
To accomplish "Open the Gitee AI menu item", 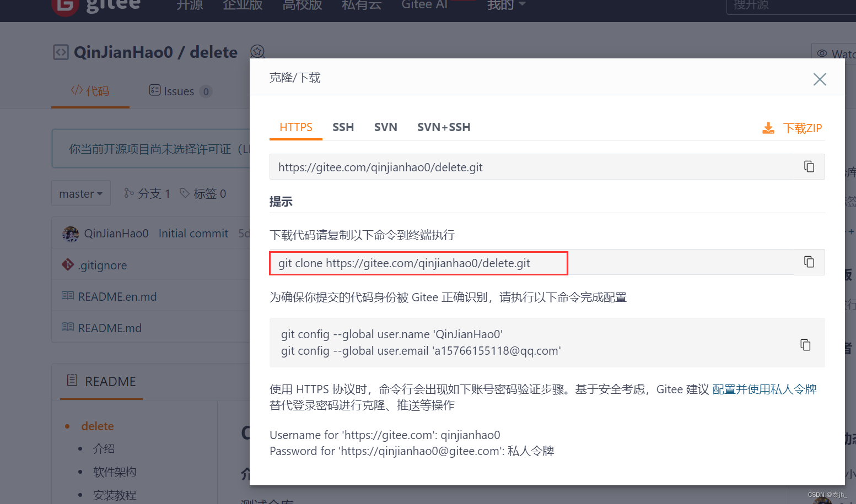I will (x=424, y=6).
